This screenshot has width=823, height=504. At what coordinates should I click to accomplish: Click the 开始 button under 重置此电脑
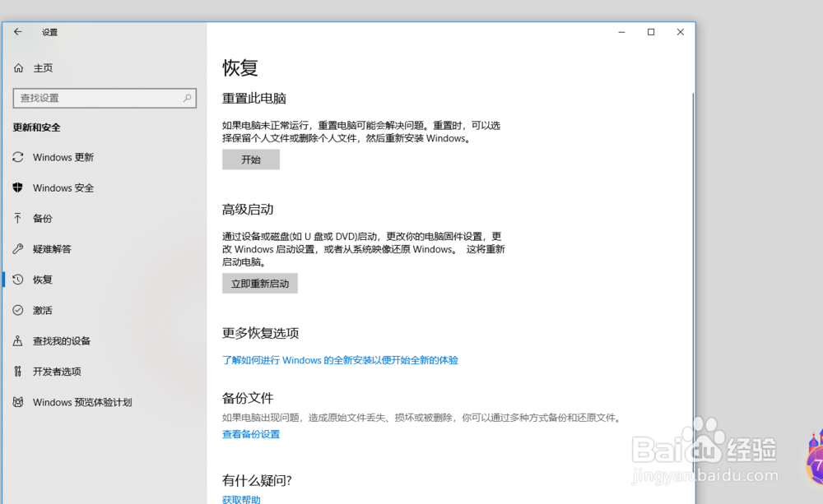tap(250, 159)
